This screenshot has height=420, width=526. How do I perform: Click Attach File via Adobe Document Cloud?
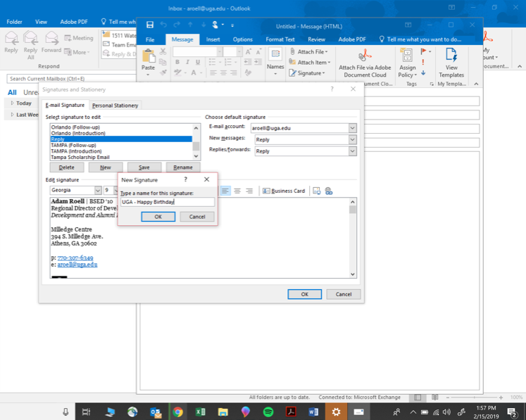click(365, 63)
